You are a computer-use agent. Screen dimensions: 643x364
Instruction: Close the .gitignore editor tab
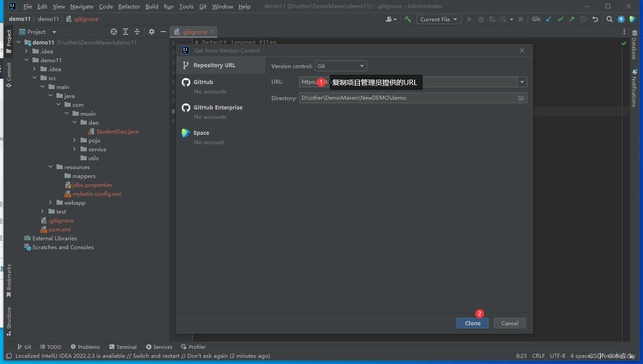212,32
